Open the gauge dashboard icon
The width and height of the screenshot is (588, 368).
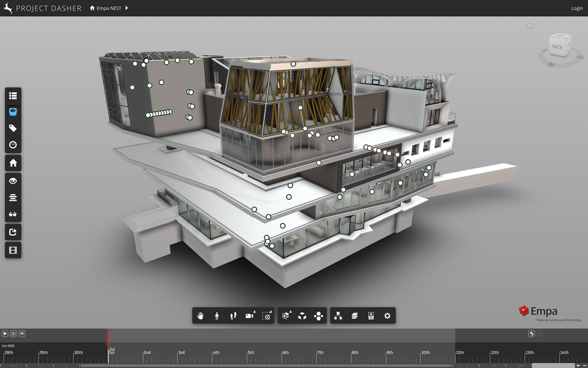click(x=13, y=144)
